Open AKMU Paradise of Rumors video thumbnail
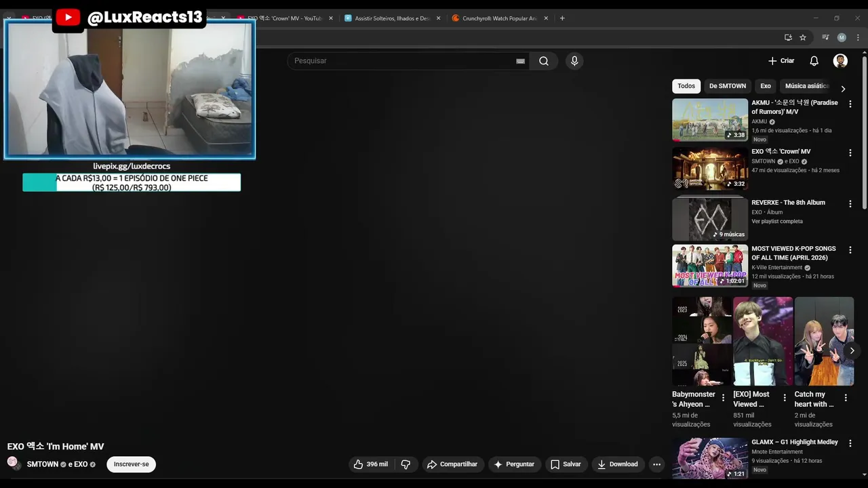 (x=710, y=120)
